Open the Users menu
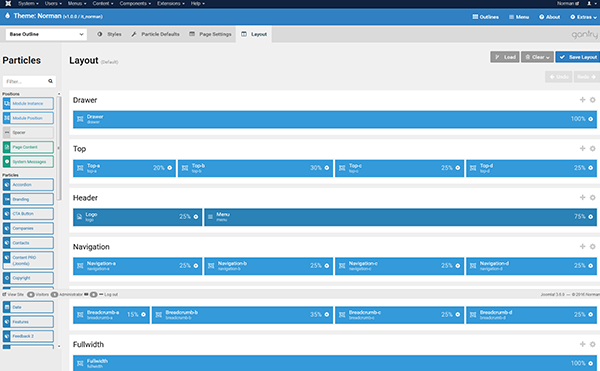600x371 pixels. pyautogui.click(x=53, y=3)
